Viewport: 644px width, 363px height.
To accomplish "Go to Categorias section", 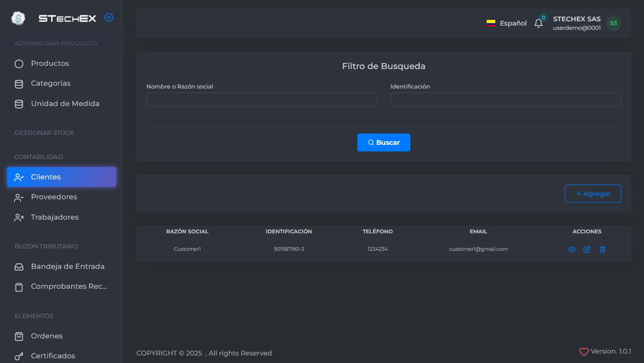I will 51,83.
